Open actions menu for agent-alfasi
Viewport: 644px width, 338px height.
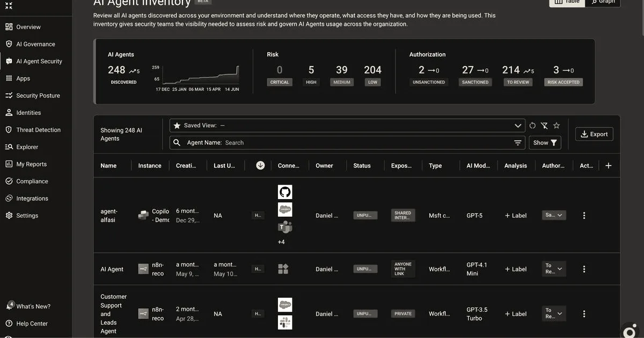[584, 215]
